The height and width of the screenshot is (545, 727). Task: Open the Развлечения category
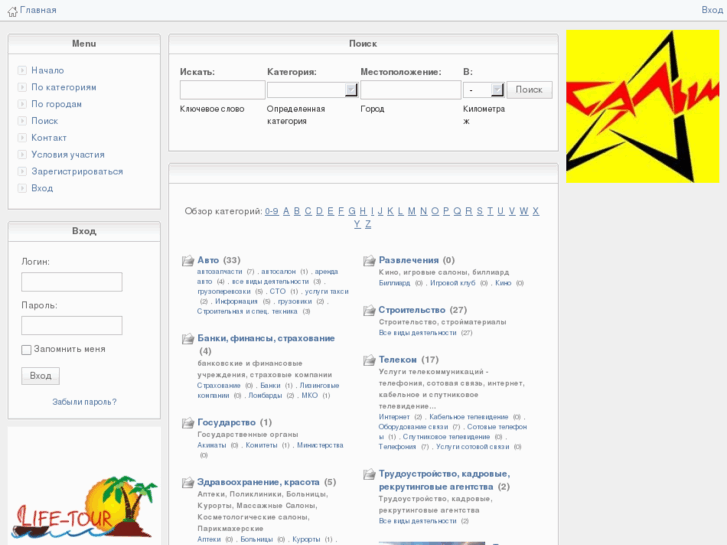pyautogui.click(x=408, y=260)
